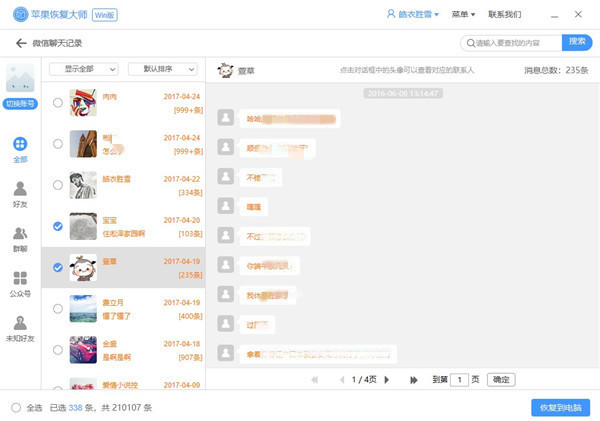Click the page number input box
Screen dimensions: 600x421
coord(460,380)
